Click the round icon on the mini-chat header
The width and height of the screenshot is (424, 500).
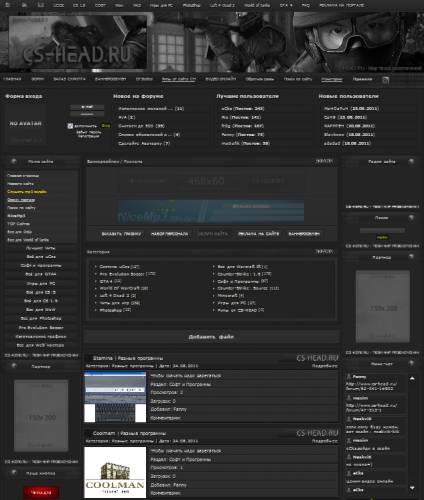click(411, 363)
